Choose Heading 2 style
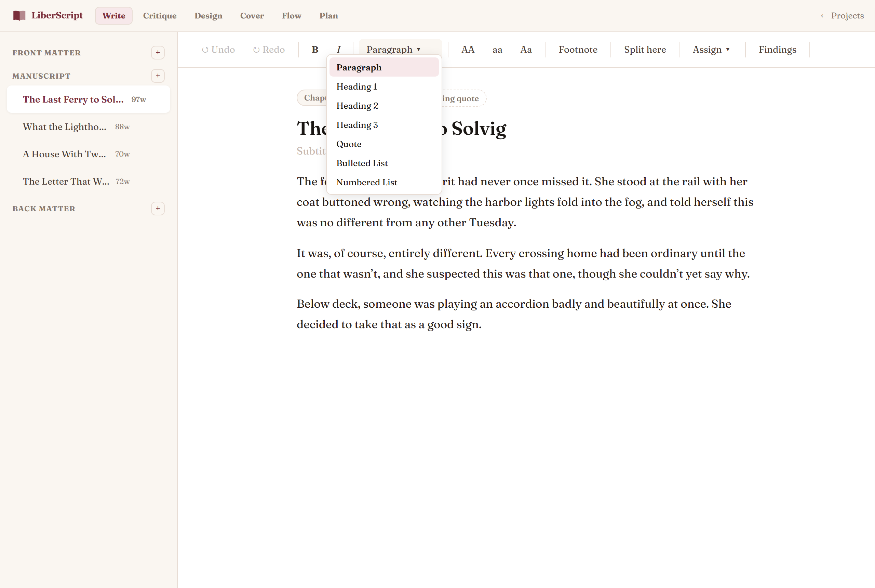875x588 pixels. 384,106
